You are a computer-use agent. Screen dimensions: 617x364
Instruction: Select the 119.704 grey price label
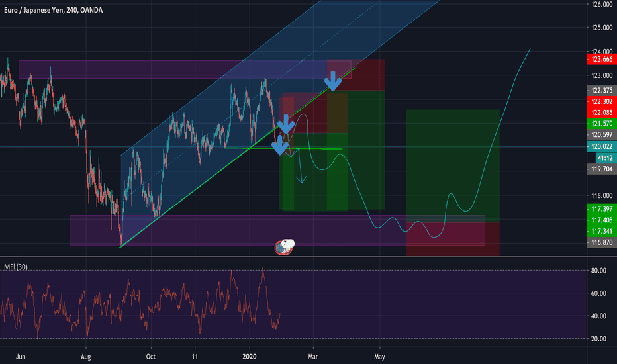pyautogui.click(x=602, y=169)
